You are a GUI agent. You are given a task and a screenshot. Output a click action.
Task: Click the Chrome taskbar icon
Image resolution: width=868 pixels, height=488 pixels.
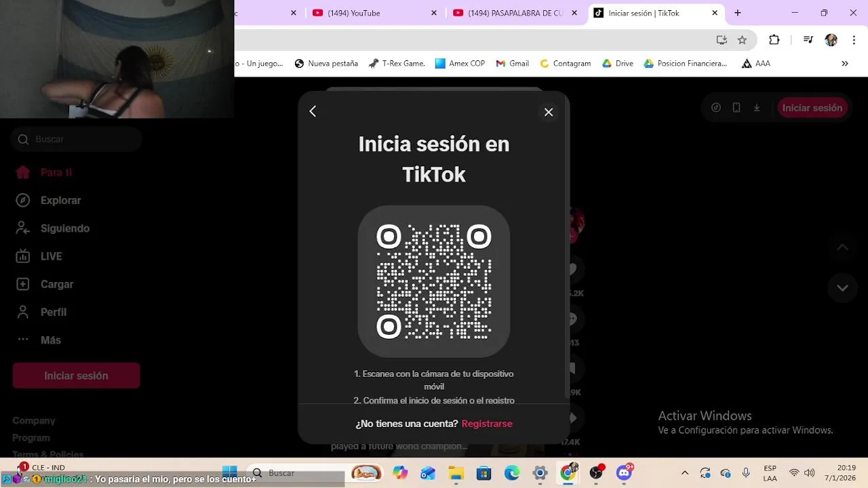(x=568, y=472)
